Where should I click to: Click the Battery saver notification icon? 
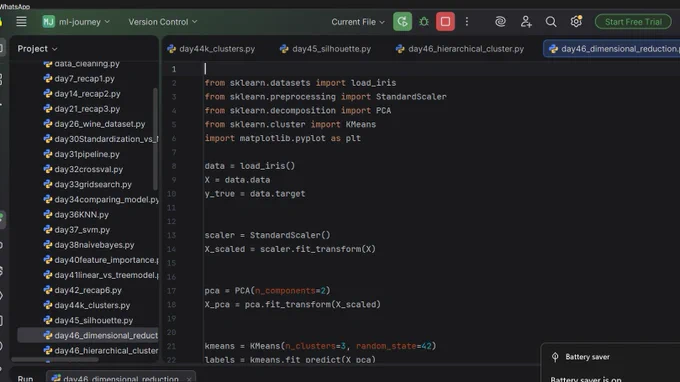click(x=555, y=357)
